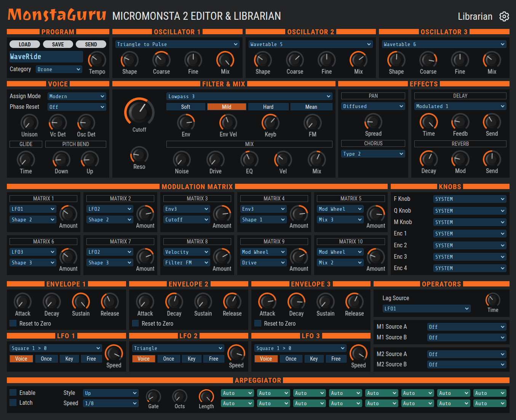Click the filter Reso knob
Image resolution: width=516 pixels, height=420 pixels.
(139, 155)
